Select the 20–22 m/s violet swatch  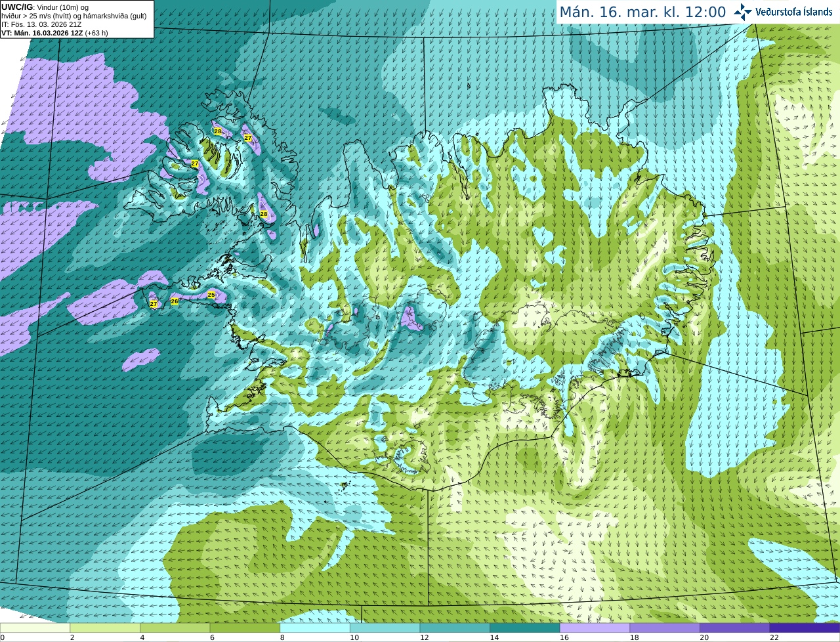[734, 628]
